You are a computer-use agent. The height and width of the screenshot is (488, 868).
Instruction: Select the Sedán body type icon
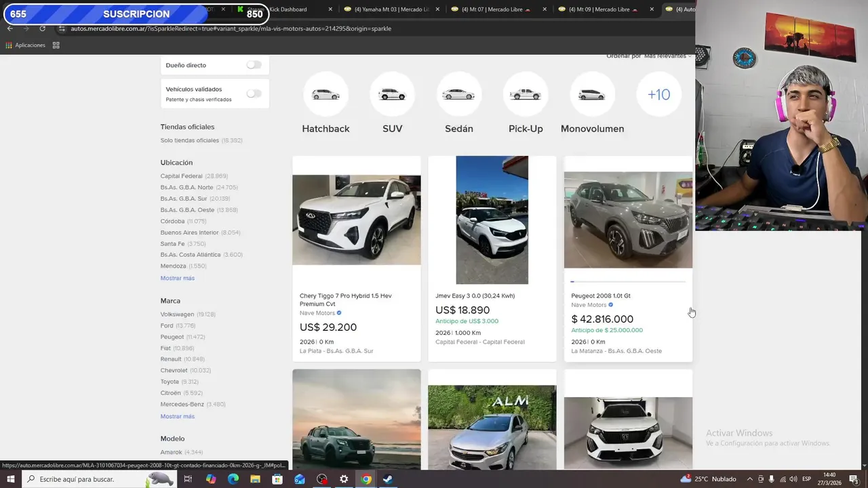(459, 94)
